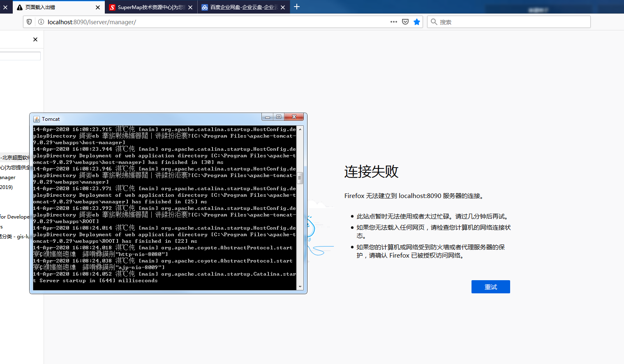Viewport: 624px width, 364px height.
Task: Open page actions three-dot menu
Action: tap(394, 22)
